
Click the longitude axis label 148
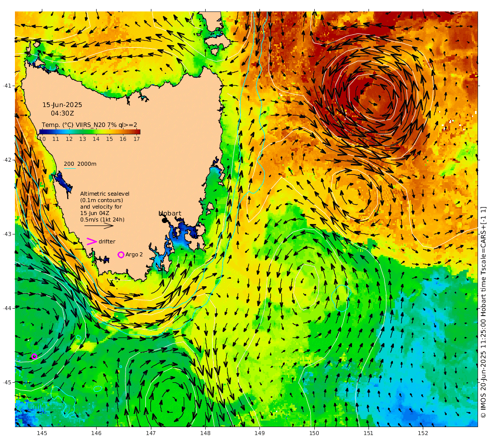pyautogui.click(x=205, y=433)
